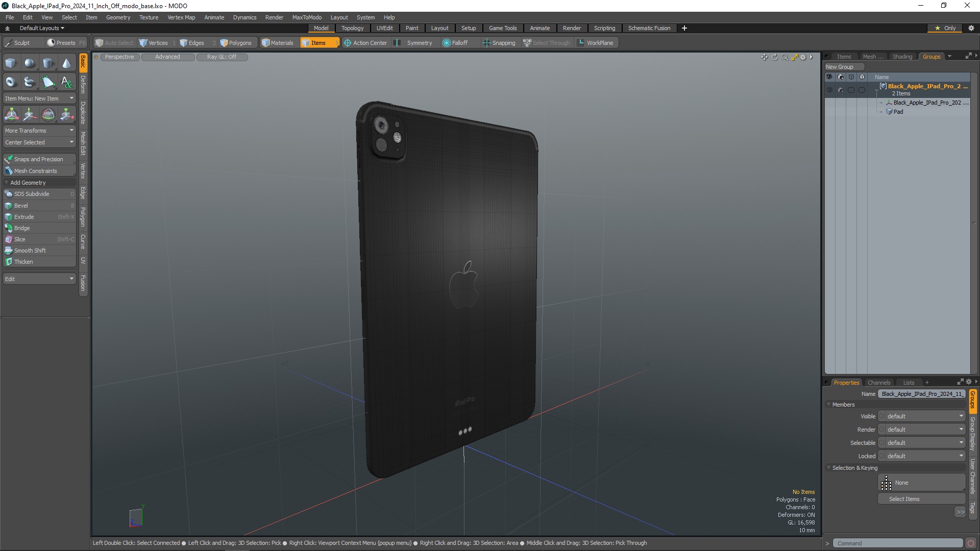980x551 pixels.
Task: Open the Deform vertical tab
Action: pos(83,85)
